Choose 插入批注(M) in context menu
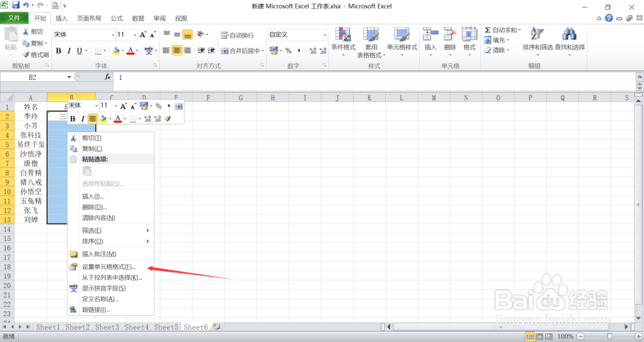The image size is (644, 342). click(111, 254)
